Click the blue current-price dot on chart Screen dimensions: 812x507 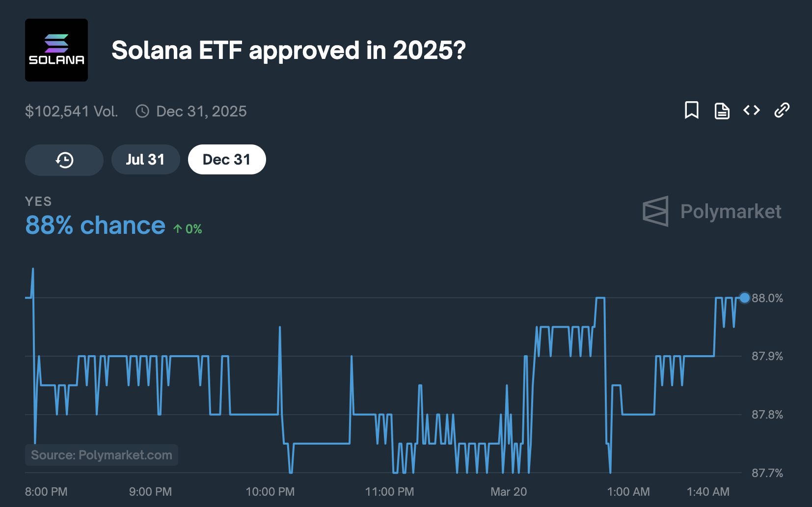(x=745, y=297)
